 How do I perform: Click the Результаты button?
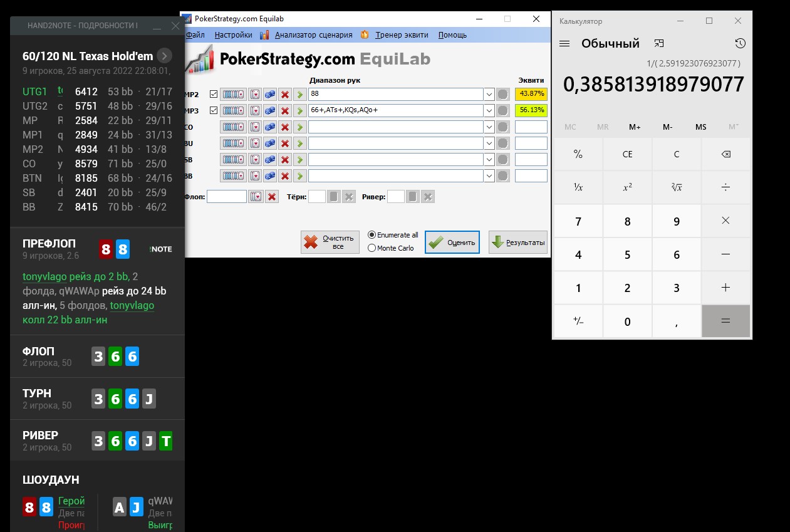(517, 242)
